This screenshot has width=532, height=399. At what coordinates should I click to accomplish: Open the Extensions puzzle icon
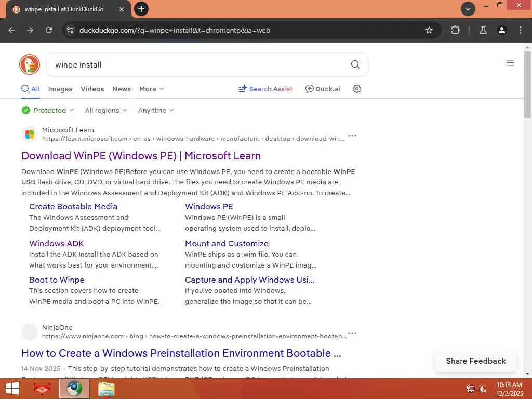pos(455,30)
